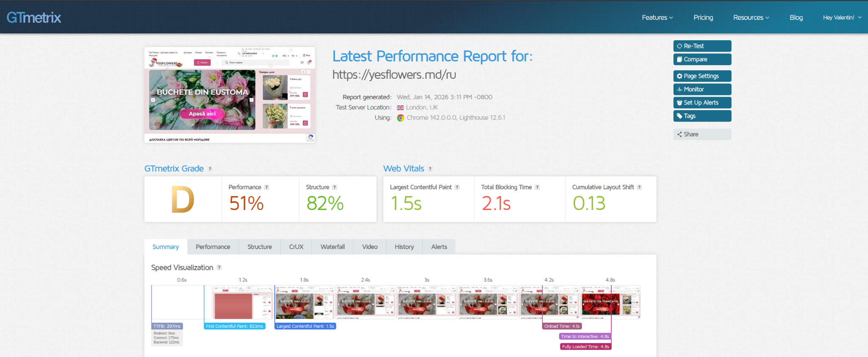Click the help icon beside GTmetrix Grade
Image resolution: width=868 pixels, height=357 pixels.
pyautogui.click(x=210, y=169)
